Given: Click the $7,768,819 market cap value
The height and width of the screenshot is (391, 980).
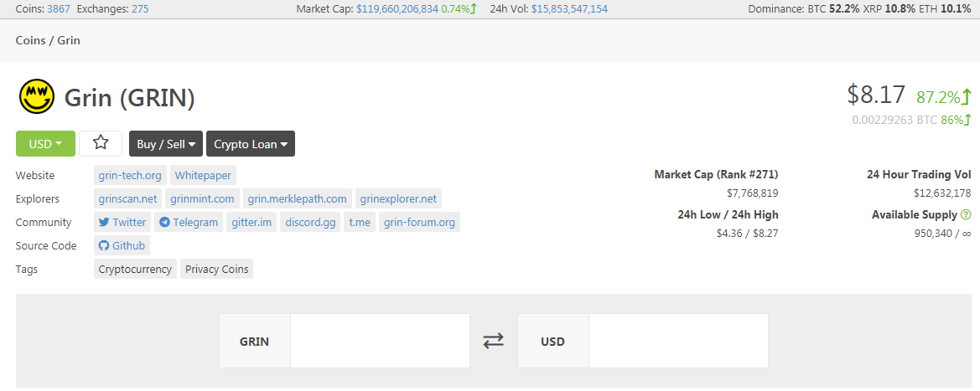Looking at the screenshot, I should [x=753, y=193].
